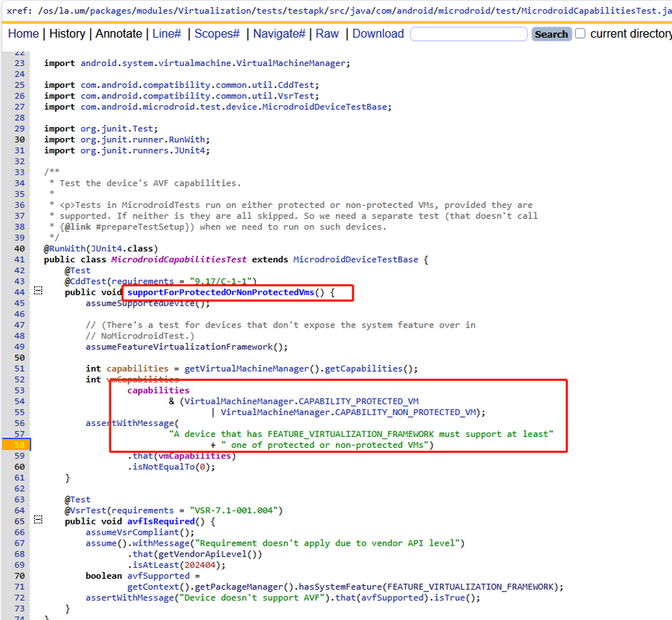This screenshot has height=620, width=672.
Task: Open JUnit4 import reference on line 31
Action: (189, 151)
